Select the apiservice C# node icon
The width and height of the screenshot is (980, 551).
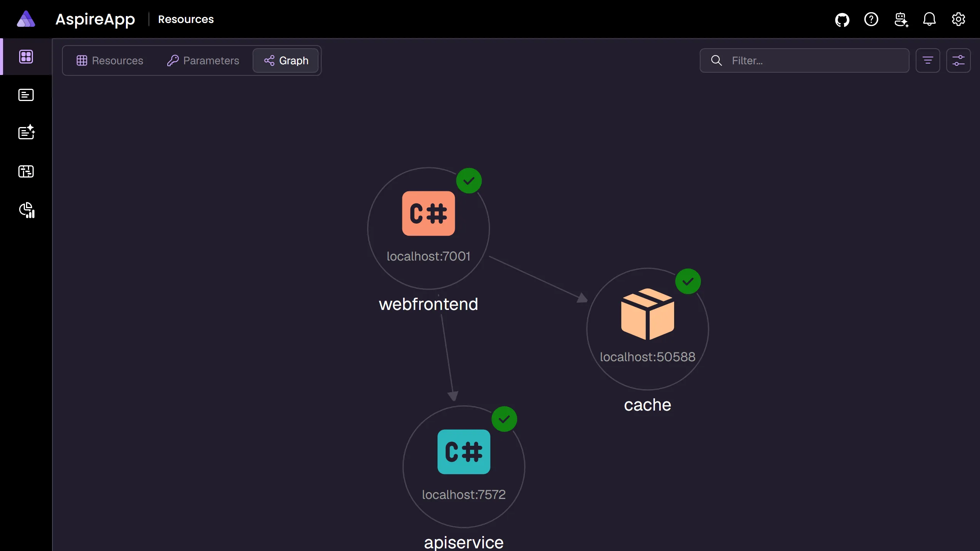[x=464, y=452]
